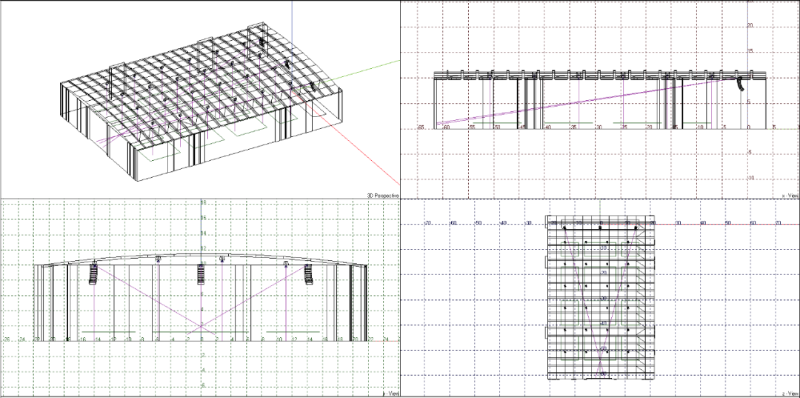Screen dimensions: 800x398
Task: Select the left line-array speaker in front view
Action: (x=93, y=273)
